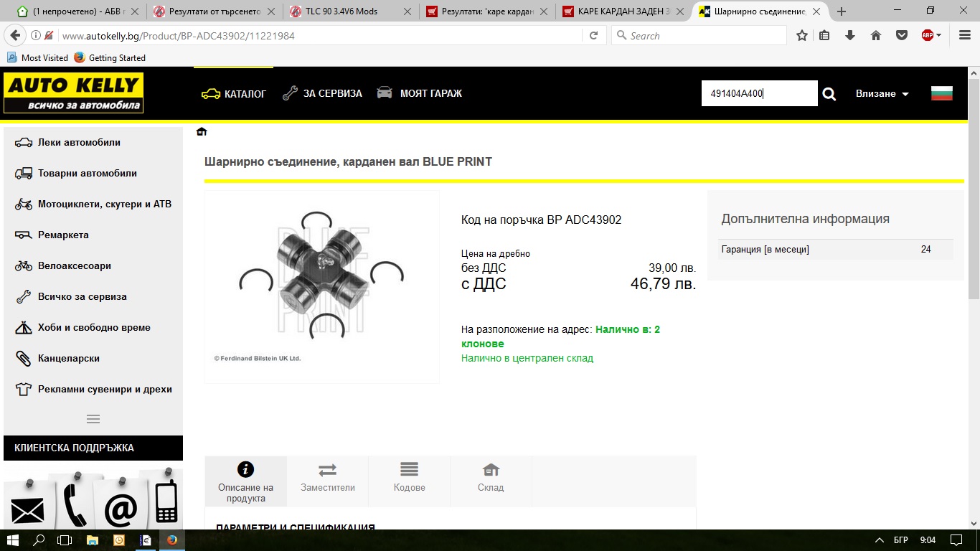Show hidden system tray icons chevron

pos(880,540)
